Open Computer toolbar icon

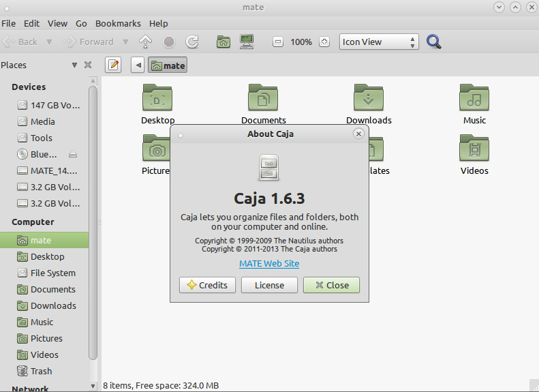pos(247,42)
